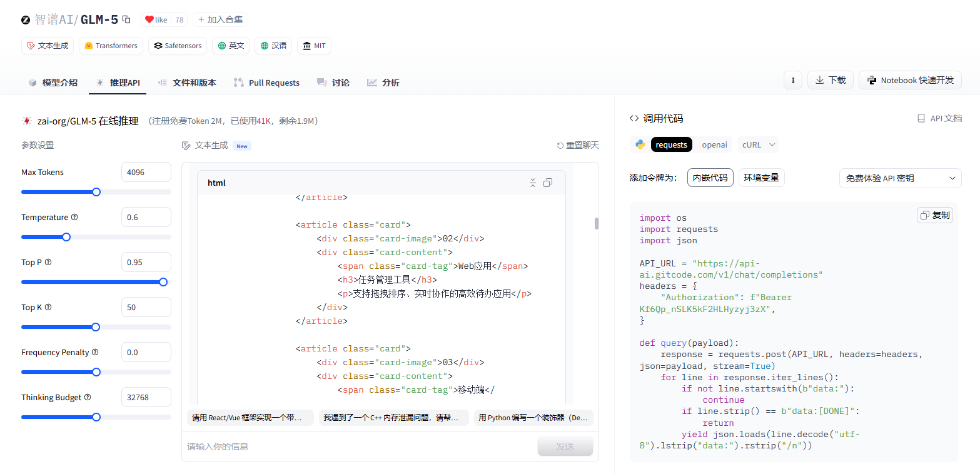Open the three-dot more options button
The height and width of the screenshot is (474, 980).
click(x=793, y=80)
